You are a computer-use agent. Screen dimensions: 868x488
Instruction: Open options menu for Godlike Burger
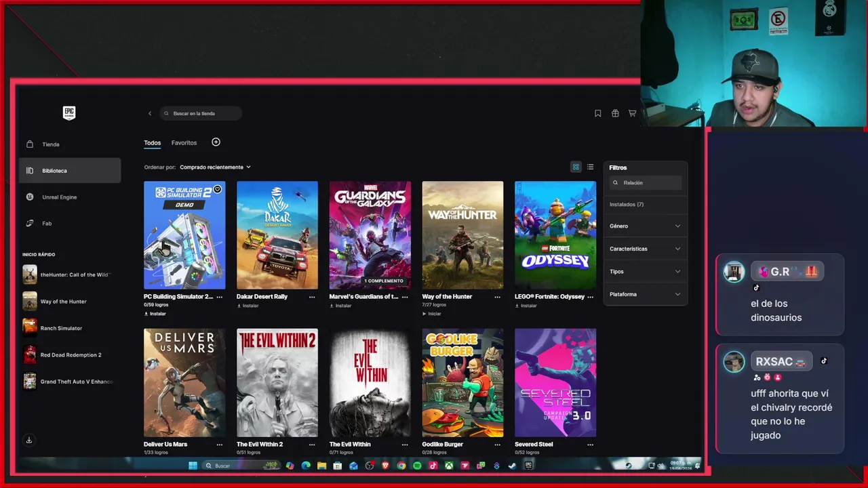tap(497, 445)
